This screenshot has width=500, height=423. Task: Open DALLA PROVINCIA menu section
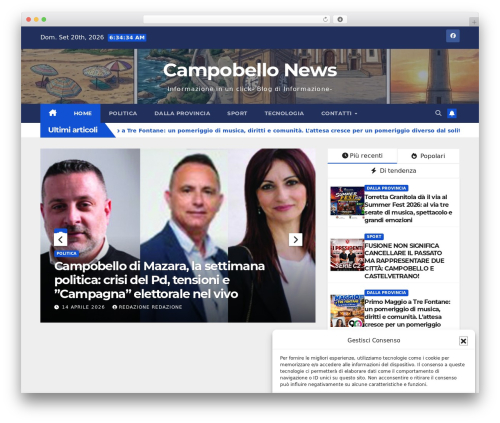(x=182, y=113)
